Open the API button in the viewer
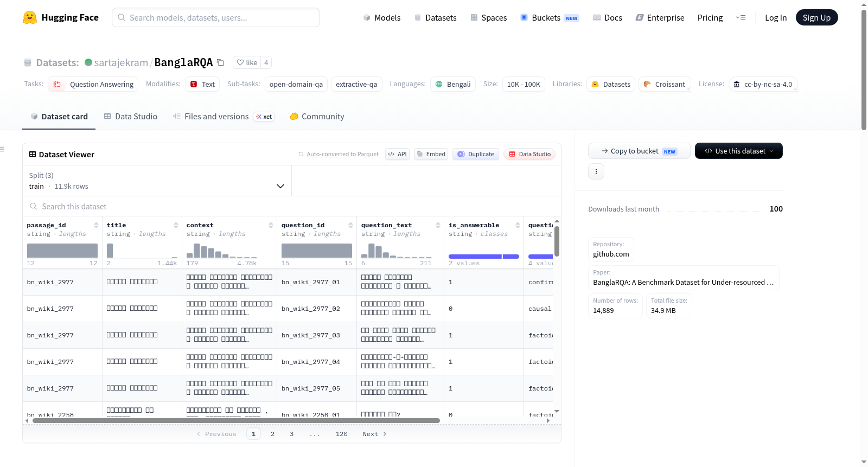This screenshot has width=868, height=467. point(397,154)
